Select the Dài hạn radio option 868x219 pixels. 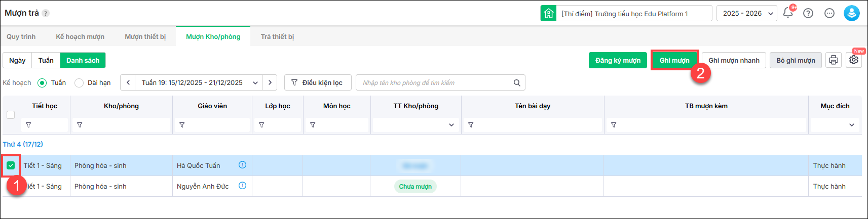(79, 82)
